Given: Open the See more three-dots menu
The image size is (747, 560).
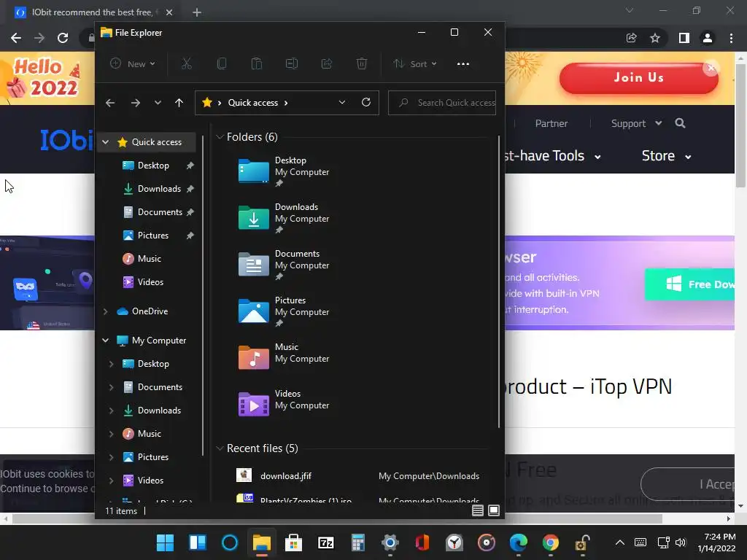Looking at the screenshot, I should tap(463, 64).
